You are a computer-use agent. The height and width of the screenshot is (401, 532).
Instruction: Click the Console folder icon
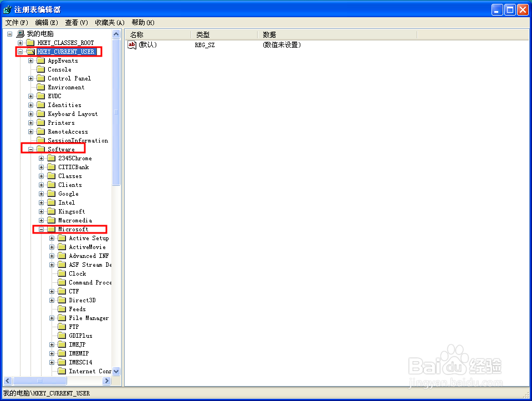coord(41,69)
